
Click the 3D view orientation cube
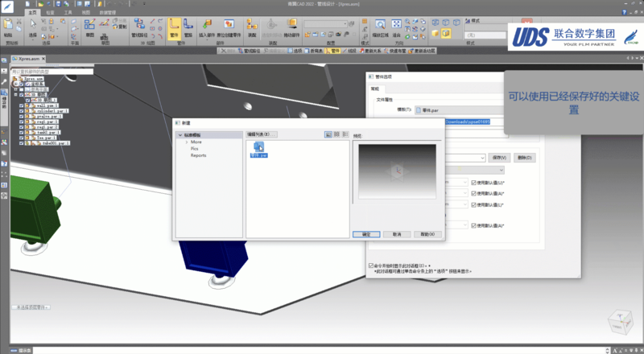621,321
